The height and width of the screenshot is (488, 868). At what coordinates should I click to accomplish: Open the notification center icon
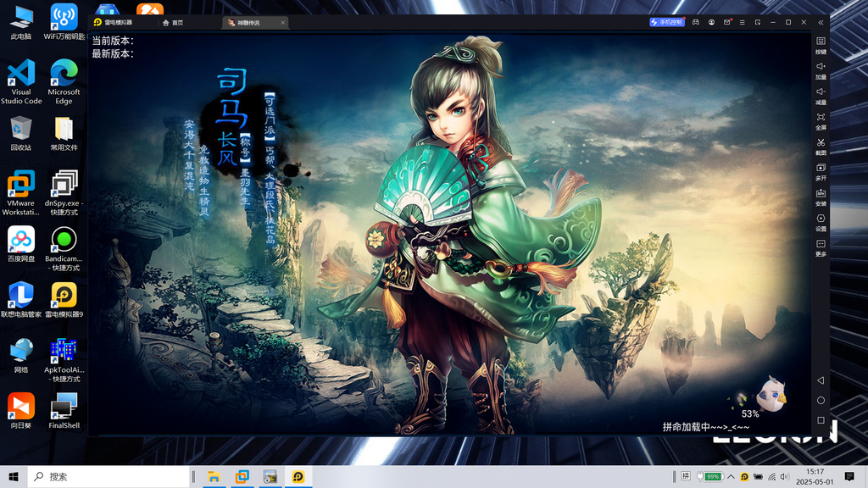[849, 476]
